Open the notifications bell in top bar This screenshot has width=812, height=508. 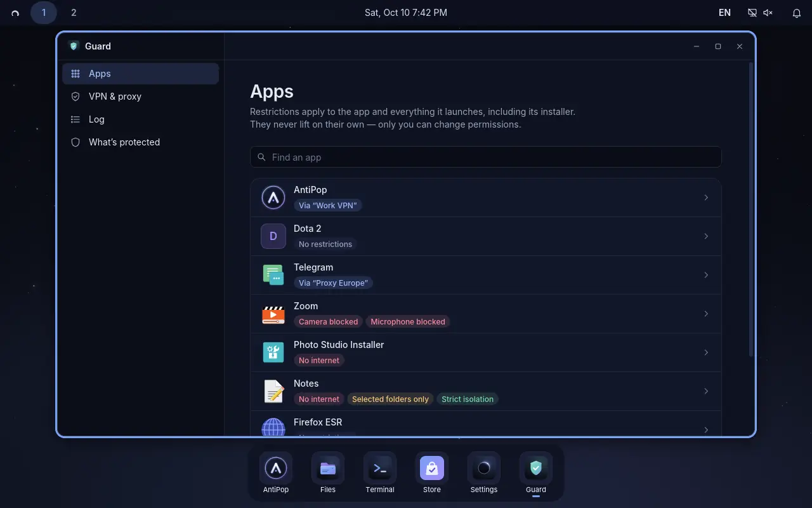click(797, 13)
